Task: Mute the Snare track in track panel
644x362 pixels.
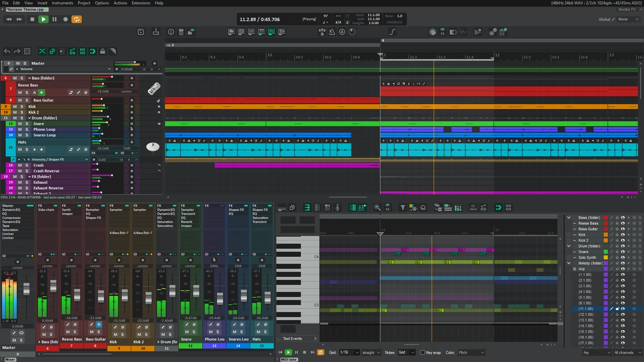Action: point(19,124)
